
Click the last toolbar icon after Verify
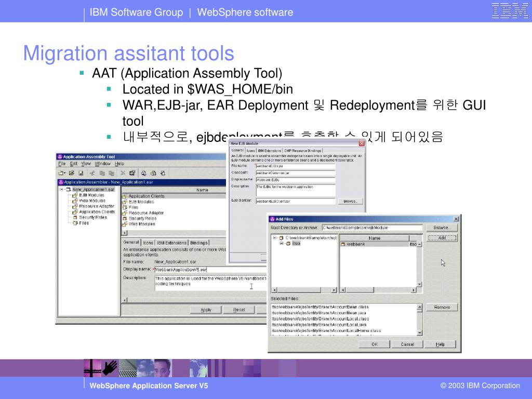163,173
